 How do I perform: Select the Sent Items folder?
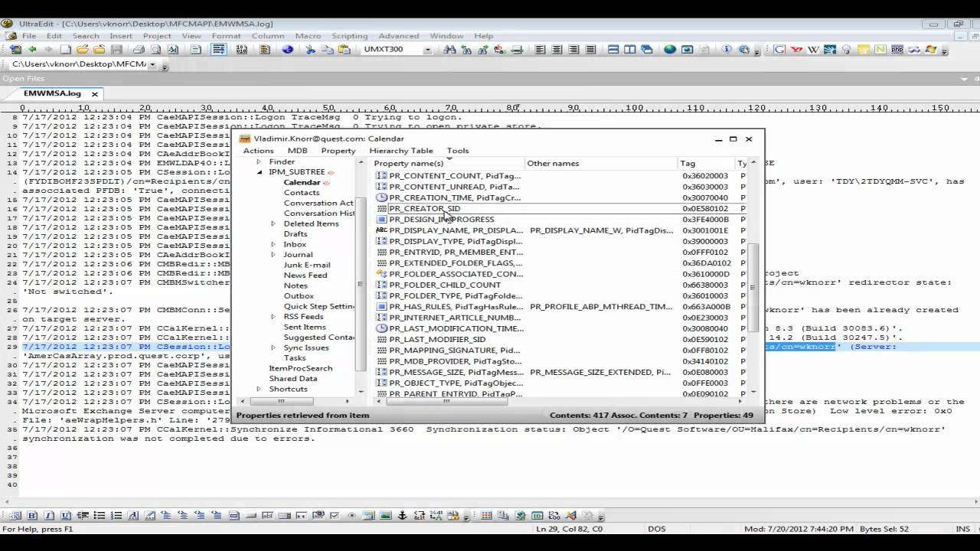pos(305,327)
